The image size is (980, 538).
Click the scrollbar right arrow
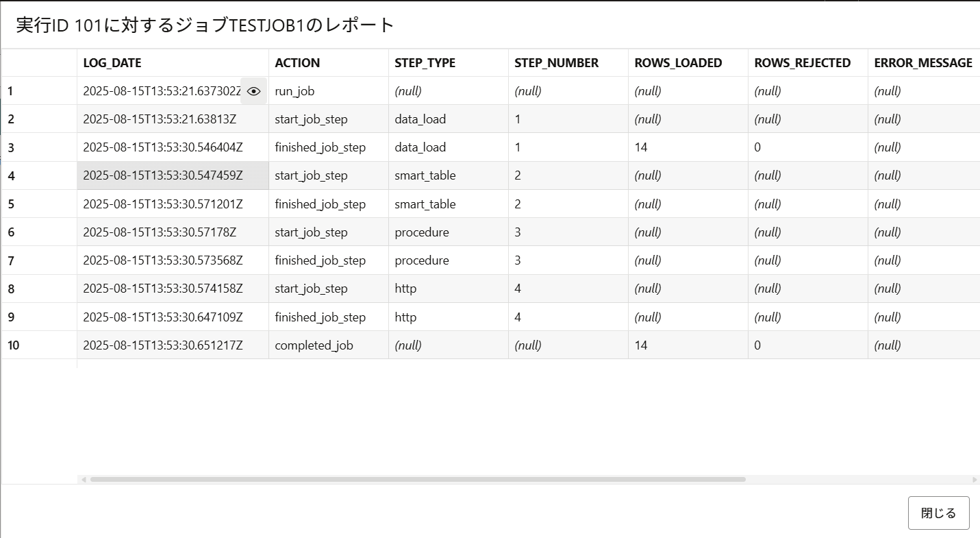(975, 480)
